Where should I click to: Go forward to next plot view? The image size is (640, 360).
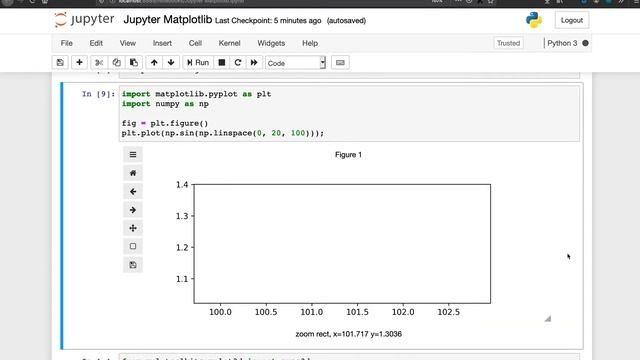(133, 210)
